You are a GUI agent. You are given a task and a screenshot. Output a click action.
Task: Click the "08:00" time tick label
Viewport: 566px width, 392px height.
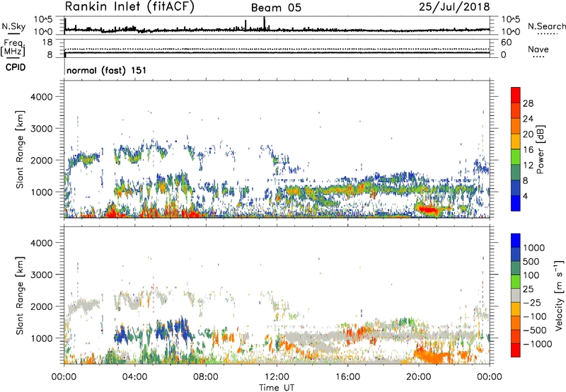pos(206,377)
